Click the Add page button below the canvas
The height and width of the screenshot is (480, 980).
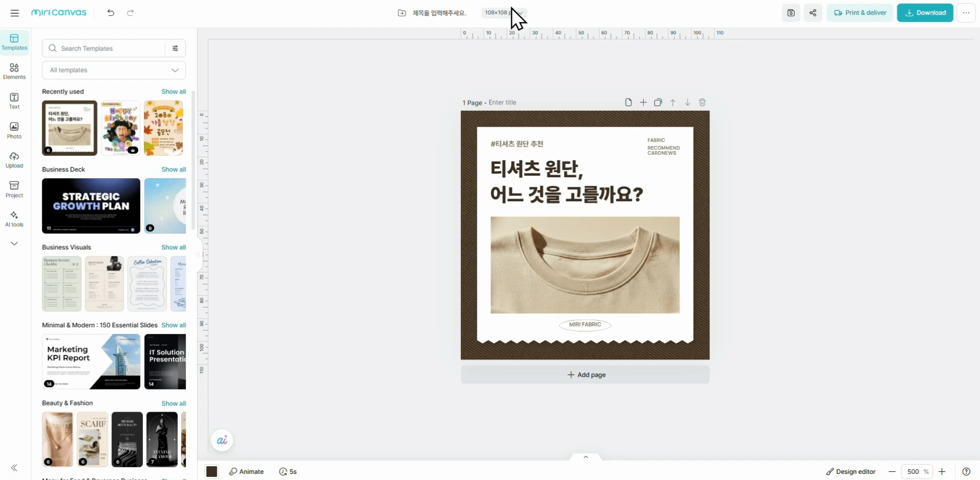(585, 374)
